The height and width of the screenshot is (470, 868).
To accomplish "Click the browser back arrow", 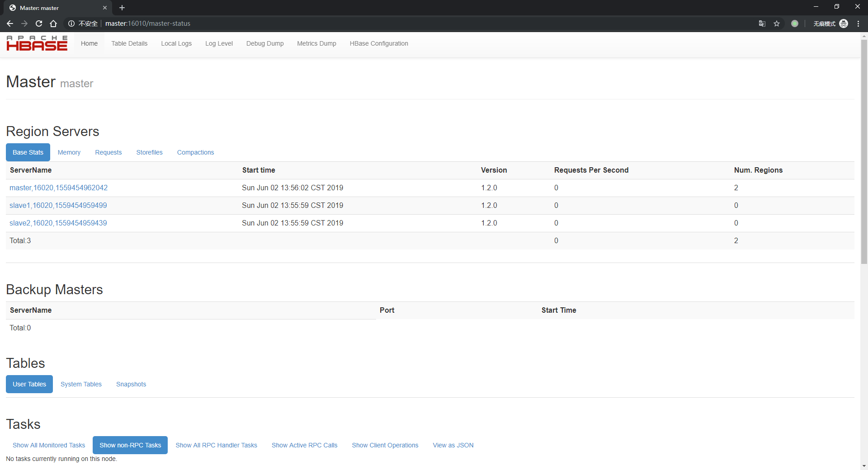I will point(10,23).
